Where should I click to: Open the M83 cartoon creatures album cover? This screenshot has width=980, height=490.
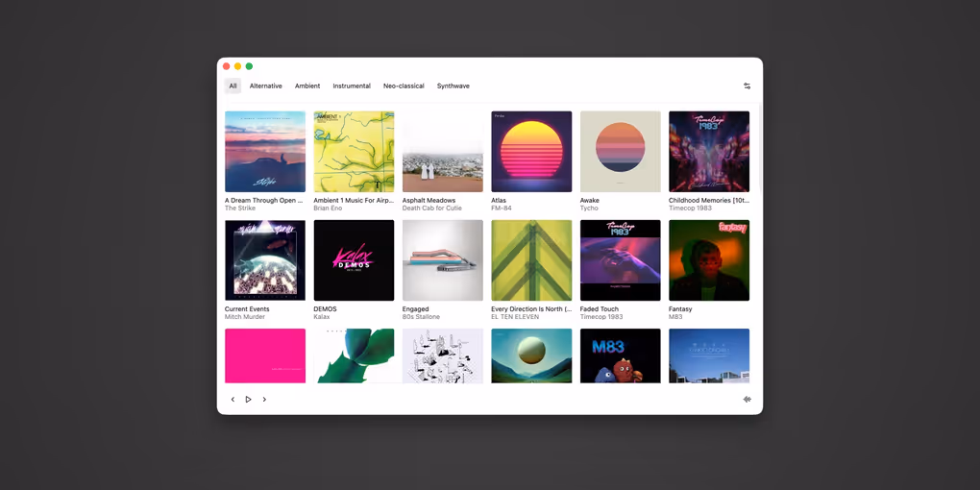pyautogui.click(x=620, y=355)
